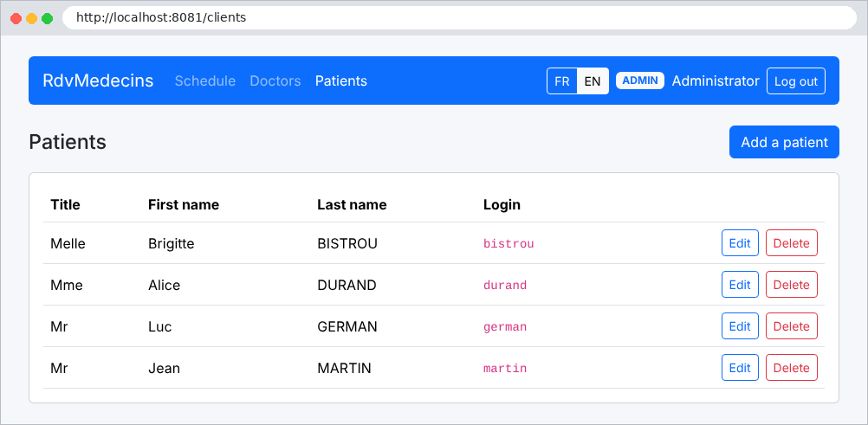Edit patient Jean MARTIN
This screenshot has height=425, width=868.
740,368
